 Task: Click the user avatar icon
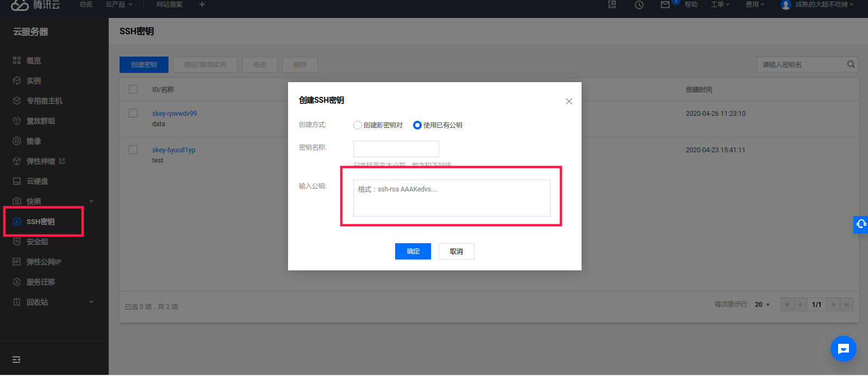pos(785,5)
